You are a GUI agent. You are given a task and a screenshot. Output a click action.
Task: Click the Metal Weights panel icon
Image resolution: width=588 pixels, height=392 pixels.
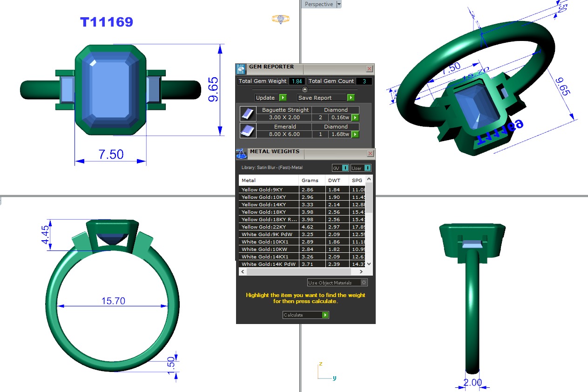tap(241, 154)
